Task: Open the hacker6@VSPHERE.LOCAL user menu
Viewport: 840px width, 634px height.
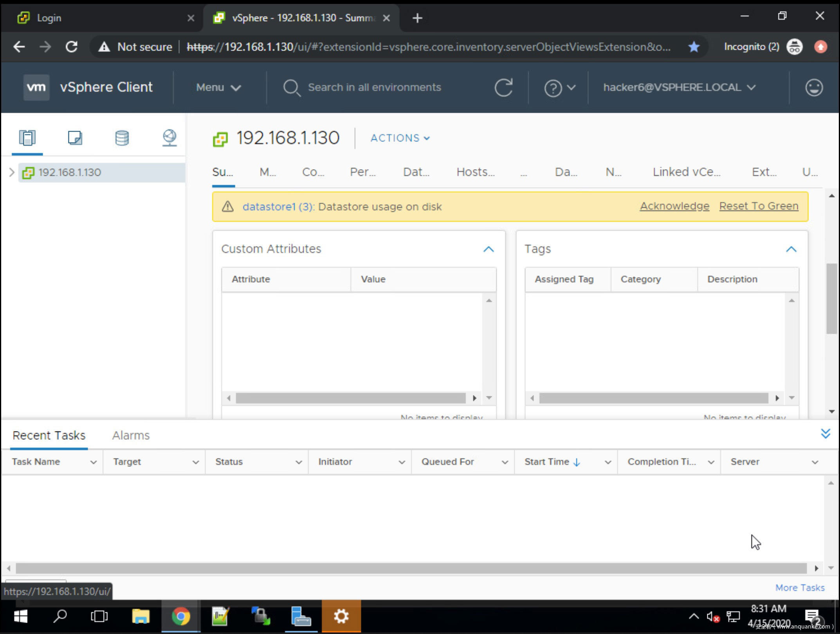Action: coord(679,87)
